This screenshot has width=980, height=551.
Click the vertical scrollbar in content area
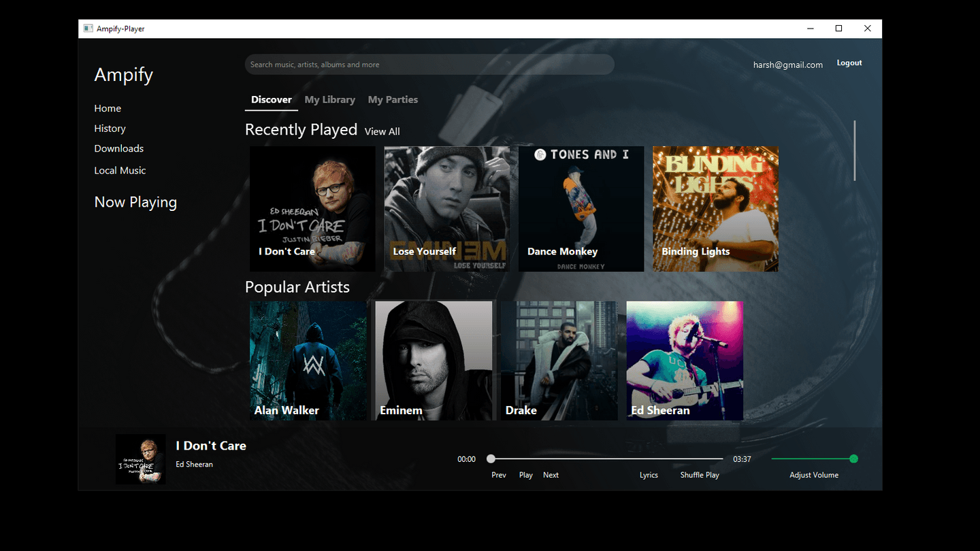(x=855, y=150)
